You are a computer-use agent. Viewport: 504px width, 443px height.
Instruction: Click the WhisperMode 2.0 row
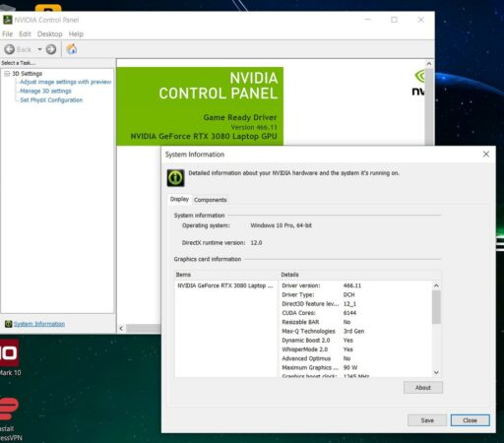pyautogui.click(x=356, y=349)
